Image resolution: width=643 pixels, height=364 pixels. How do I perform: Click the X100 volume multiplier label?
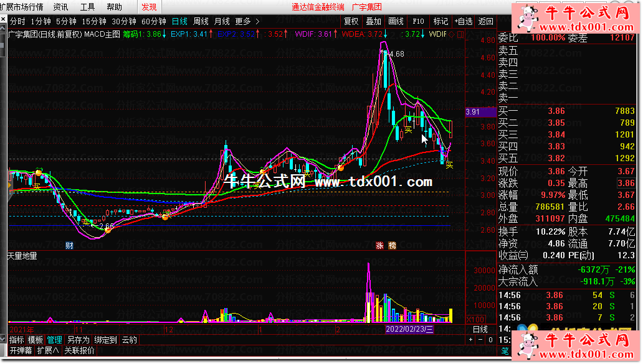[475, 319]
